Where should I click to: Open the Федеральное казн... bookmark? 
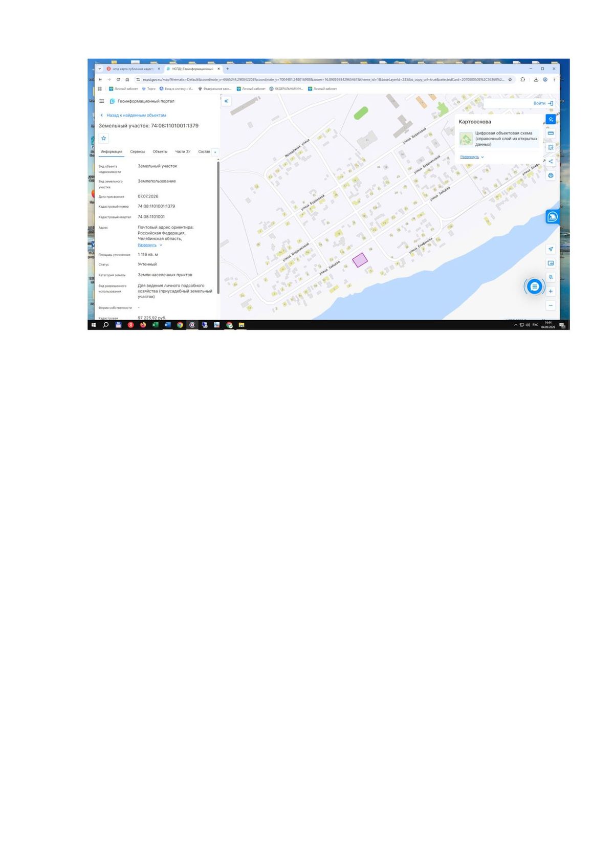tap(215, 88)
